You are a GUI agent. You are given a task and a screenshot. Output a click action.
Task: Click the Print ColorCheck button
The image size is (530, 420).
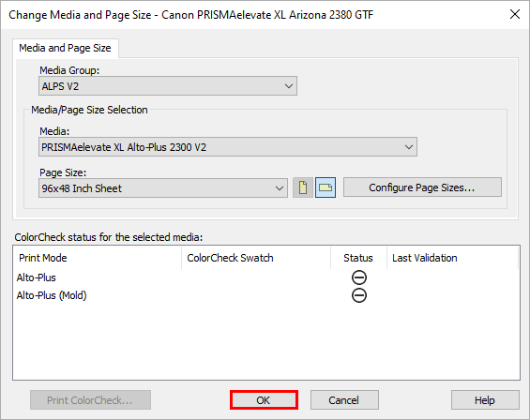coord(90,400)
